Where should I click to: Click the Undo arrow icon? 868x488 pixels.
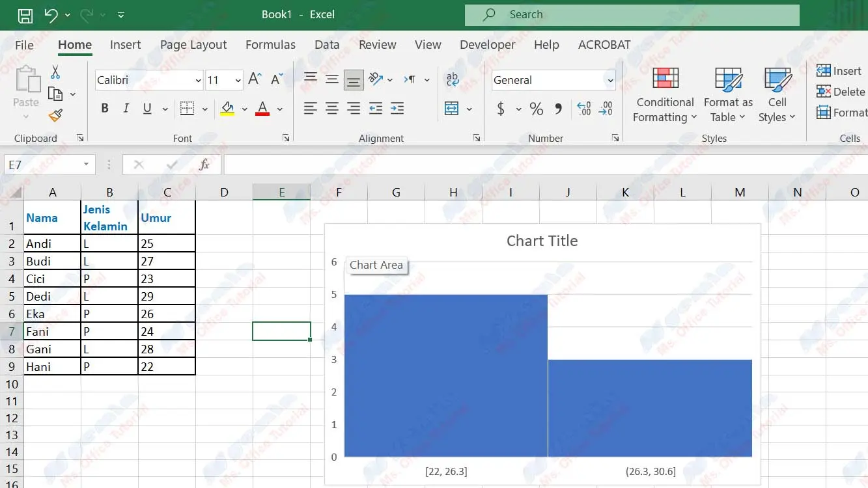(51, 15)
